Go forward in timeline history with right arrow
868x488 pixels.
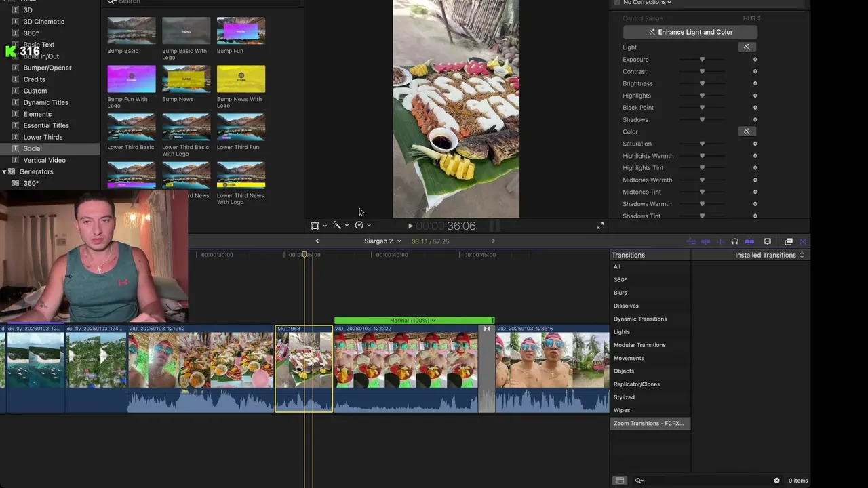click(493, 241)
